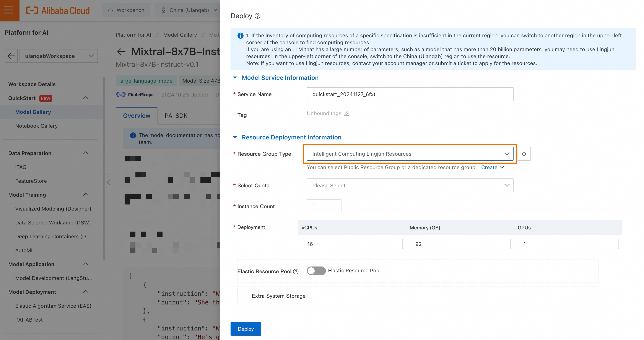Viewport: 644px width, 340px height.
Task: Collapse the Model Deployment menu group
Action: 86,291
